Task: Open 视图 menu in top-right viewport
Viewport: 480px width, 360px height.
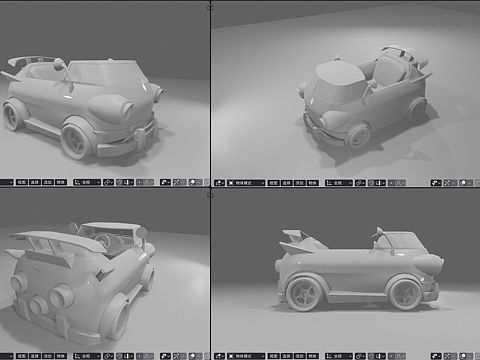Action: [274, 183]
